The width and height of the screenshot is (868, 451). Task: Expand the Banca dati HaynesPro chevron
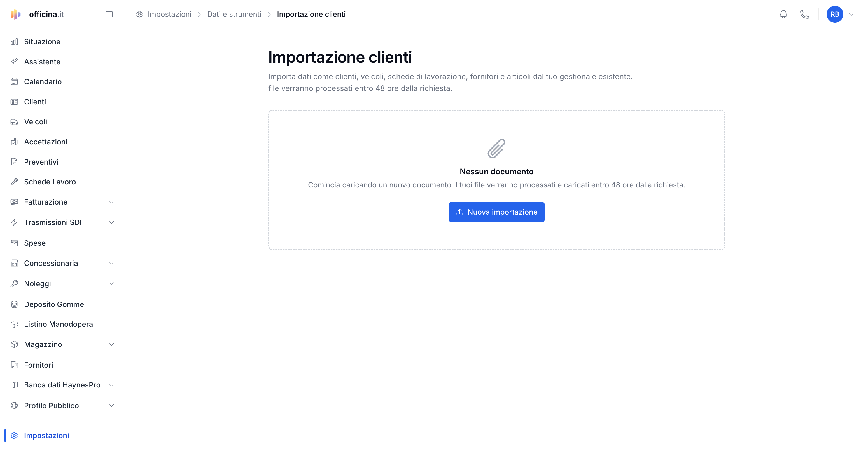(x=111, y=385)
